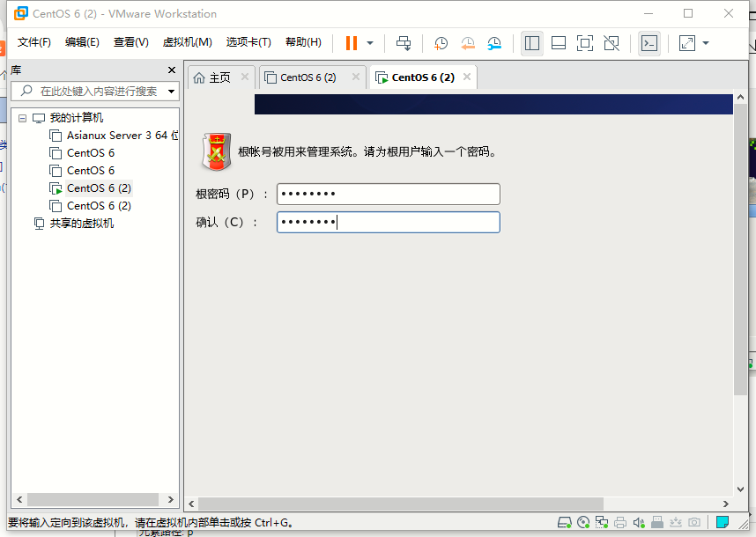Click the Unity mode icon in the toolbar
Viewport: 756px width, 537px height.
point(611,43)
